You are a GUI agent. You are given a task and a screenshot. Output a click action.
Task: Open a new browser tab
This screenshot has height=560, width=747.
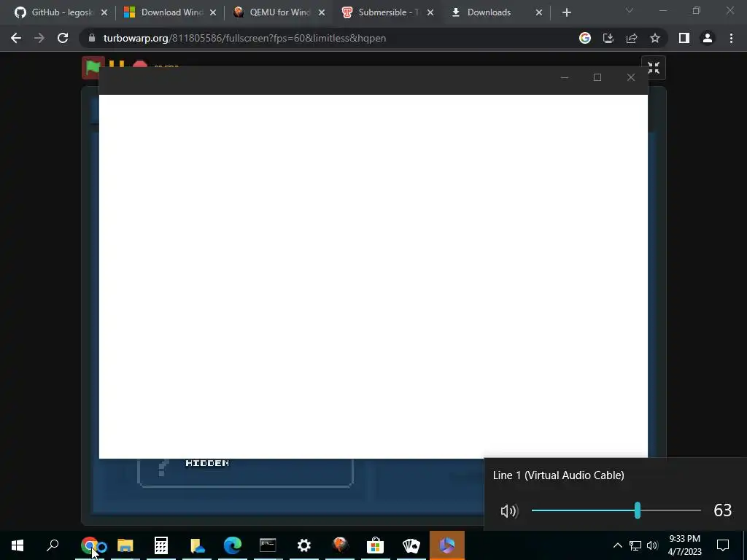pyautogui.click(x=566, y=12)
